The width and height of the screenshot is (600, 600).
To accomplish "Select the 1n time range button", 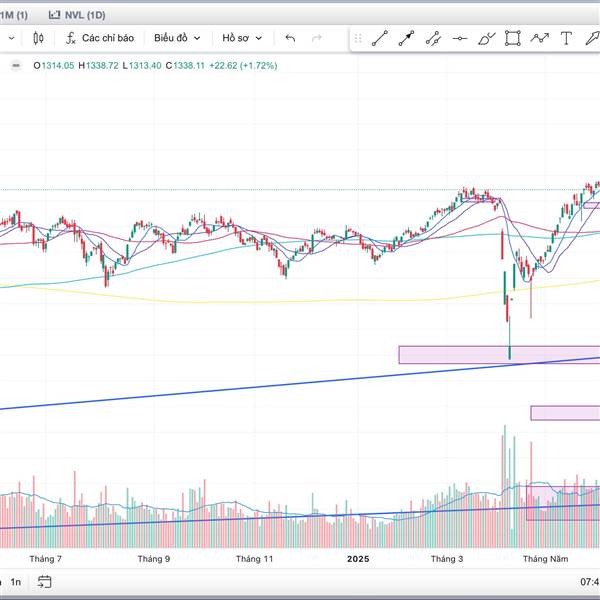I will [16, 582].
